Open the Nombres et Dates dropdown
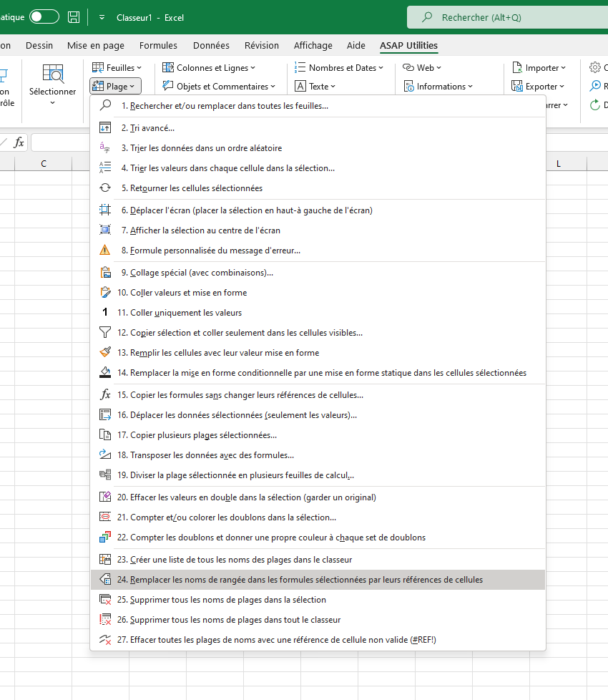Image resolution: width=608 pixels, height=700 pixels. click(338, 67)
